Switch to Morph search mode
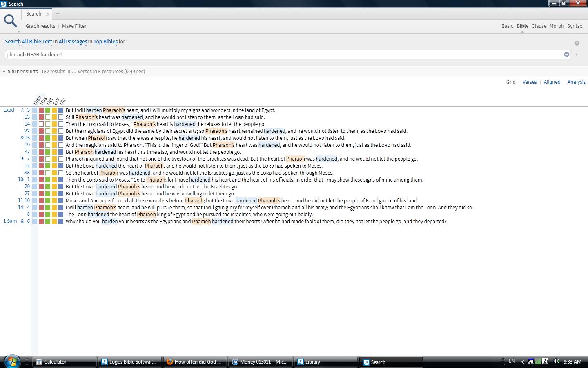 [557, 26]
